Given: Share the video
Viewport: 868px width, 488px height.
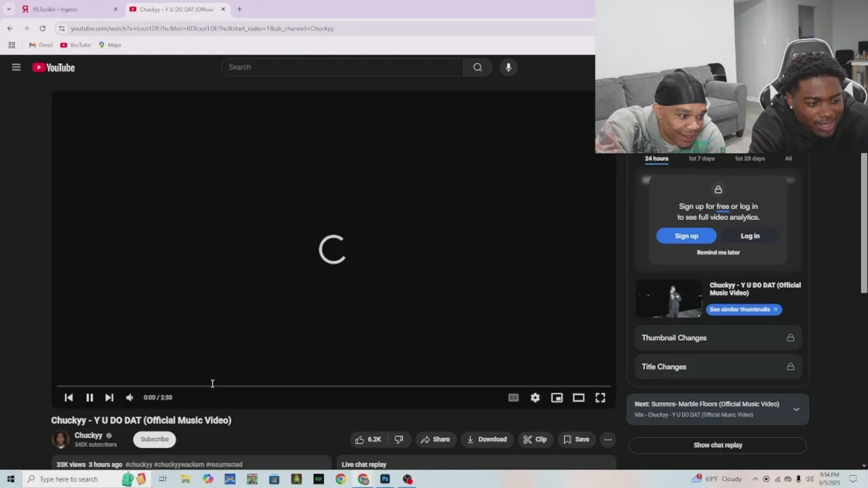Looking at the screenshot, I should click(x=435, y=439).
